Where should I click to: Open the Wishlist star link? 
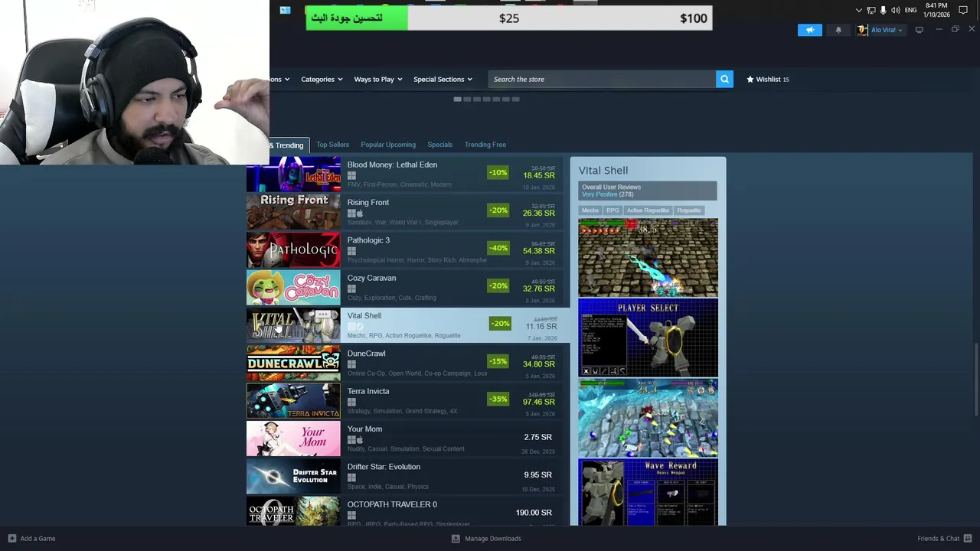[767, 79]
